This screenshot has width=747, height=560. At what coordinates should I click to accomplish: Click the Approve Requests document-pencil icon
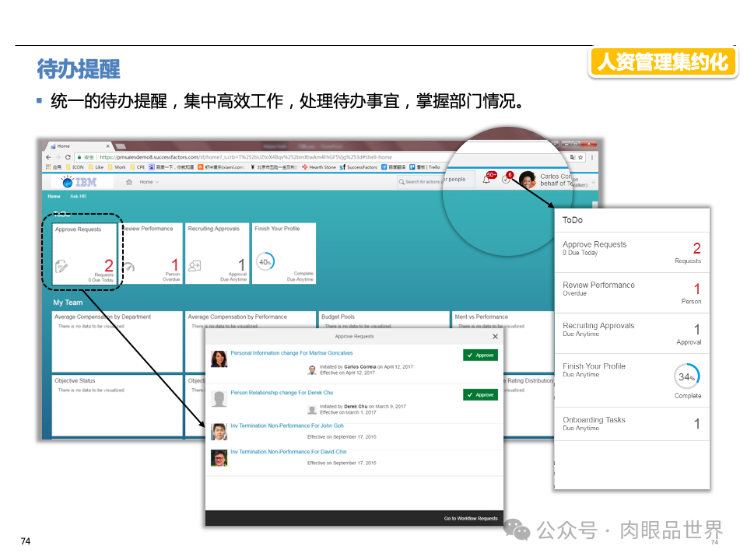pos(61,266)
